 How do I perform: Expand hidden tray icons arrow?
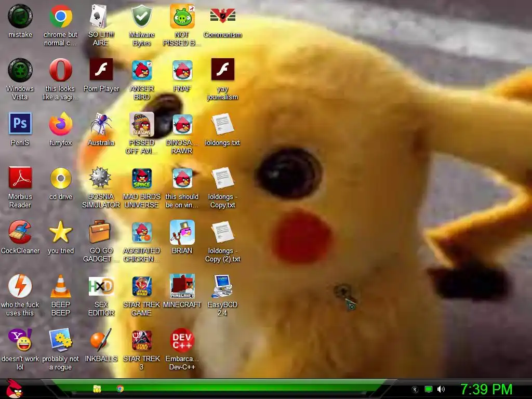pyautogui.click(x=415, y=390)
